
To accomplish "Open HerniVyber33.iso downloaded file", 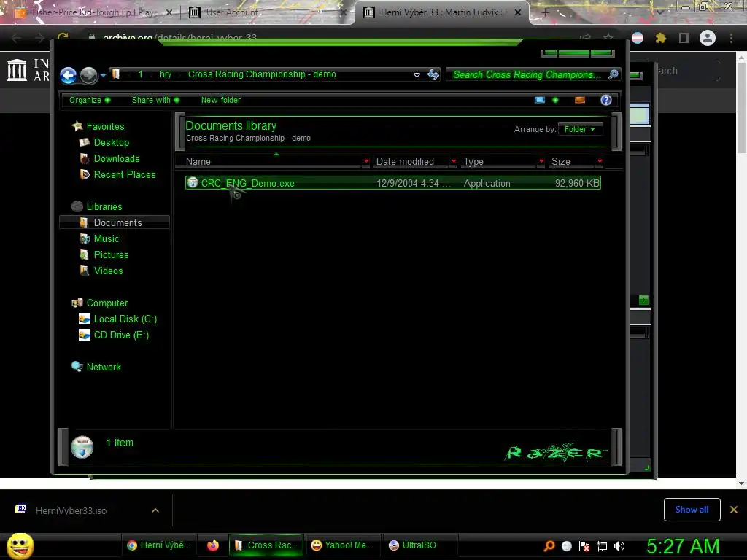I will (71, 511).
